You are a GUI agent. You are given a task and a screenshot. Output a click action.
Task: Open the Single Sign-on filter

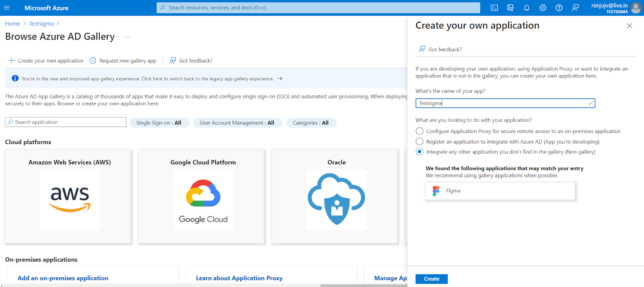pos(159,123)
